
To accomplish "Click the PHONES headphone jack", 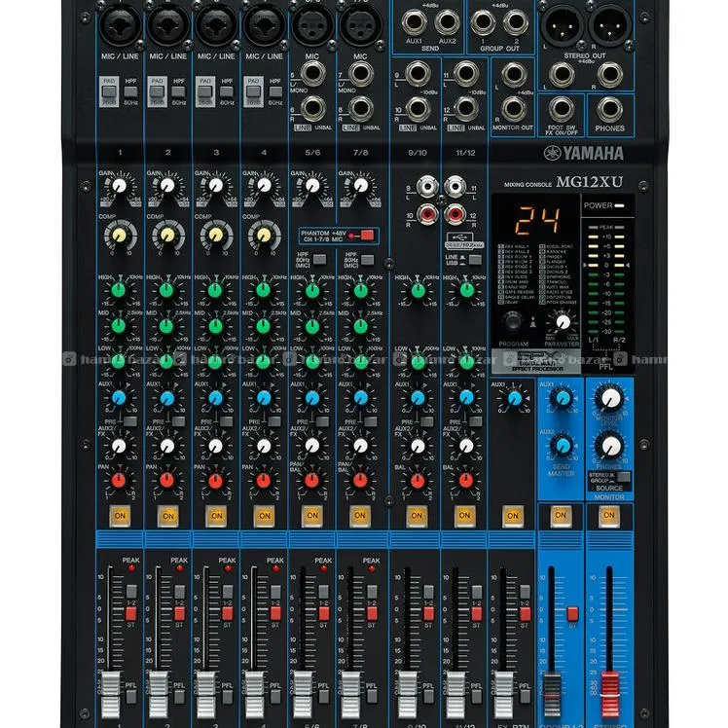I will click(x=610, y=109).
